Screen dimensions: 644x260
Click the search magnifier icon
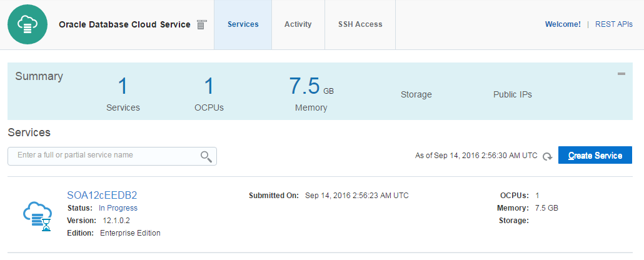[x=206, y=156]
